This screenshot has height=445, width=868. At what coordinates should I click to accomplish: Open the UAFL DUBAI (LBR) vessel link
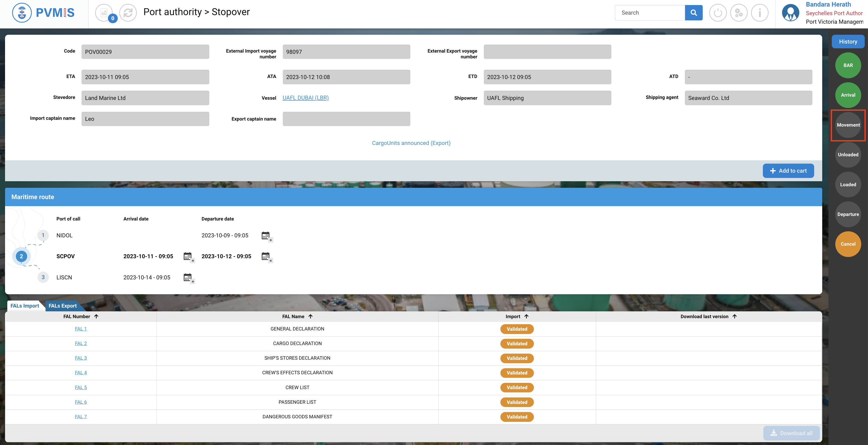pos(305,98)
